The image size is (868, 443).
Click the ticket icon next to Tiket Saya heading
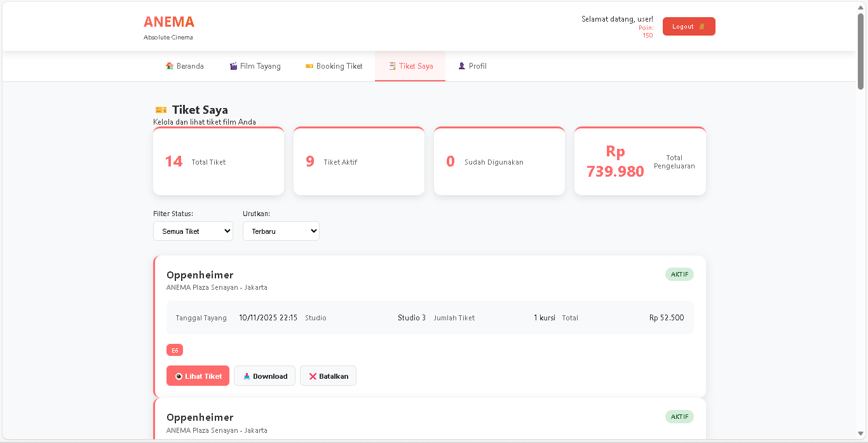161,110
